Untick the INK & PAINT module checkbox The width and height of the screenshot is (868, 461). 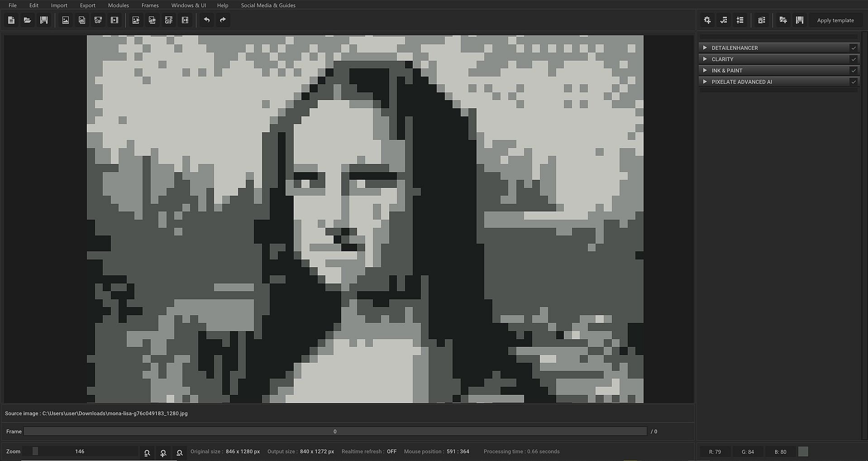tap(854, 71)
